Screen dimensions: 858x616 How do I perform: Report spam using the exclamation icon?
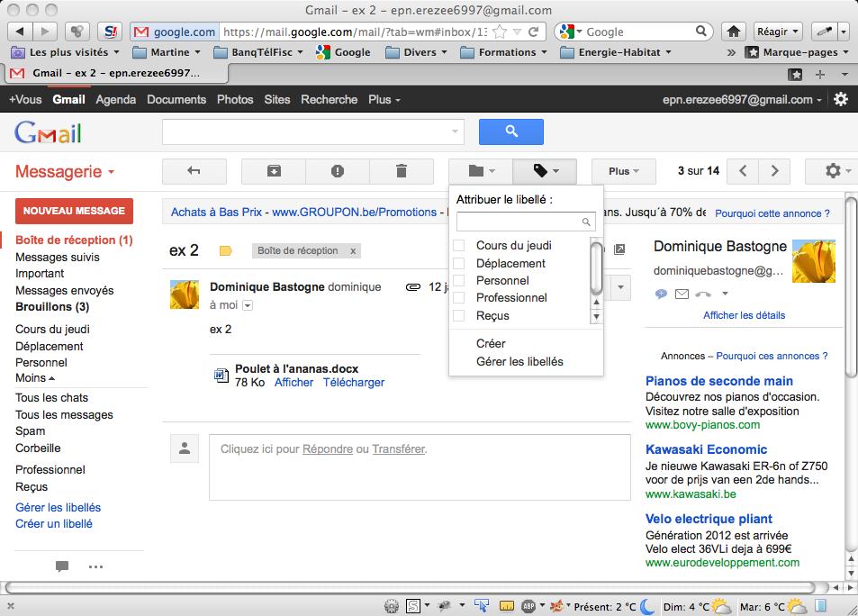coord(338,171)
